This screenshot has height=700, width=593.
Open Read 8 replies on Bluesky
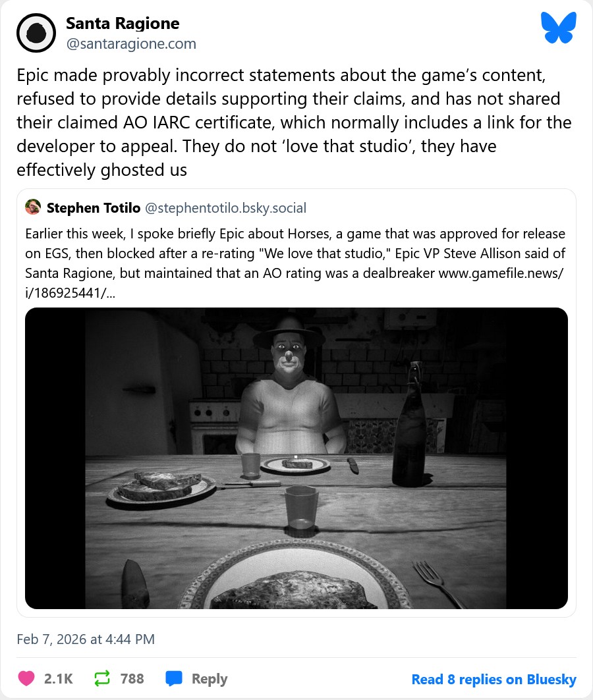pos(494,679)
